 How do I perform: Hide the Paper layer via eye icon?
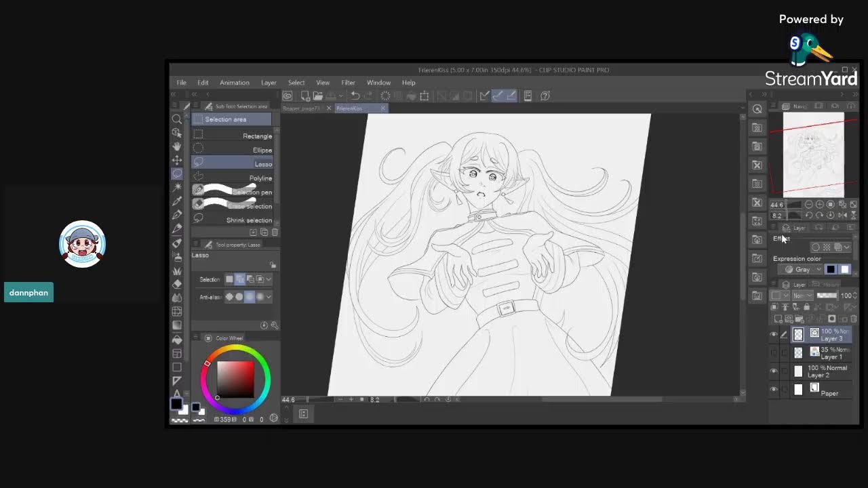(774, 389)
